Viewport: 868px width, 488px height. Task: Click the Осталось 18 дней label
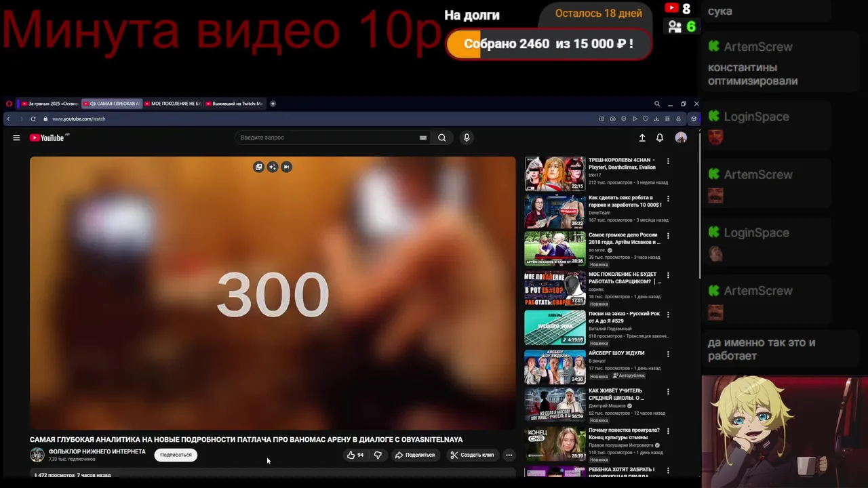599,14
